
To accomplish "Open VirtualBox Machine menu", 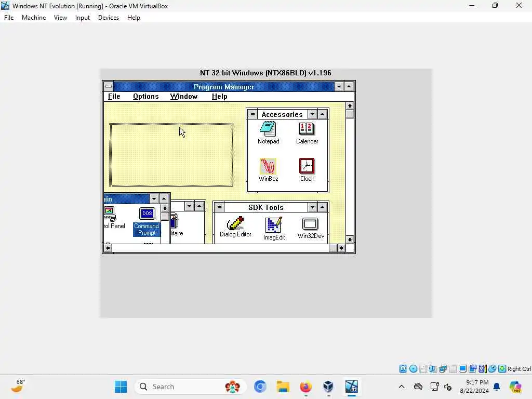I will click(x=34, y=18).
